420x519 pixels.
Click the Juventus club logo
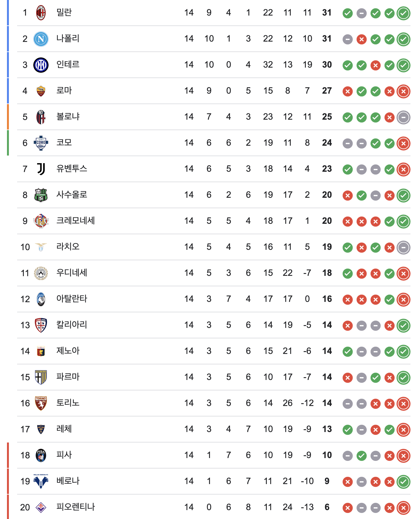click(x=41, y=169)
